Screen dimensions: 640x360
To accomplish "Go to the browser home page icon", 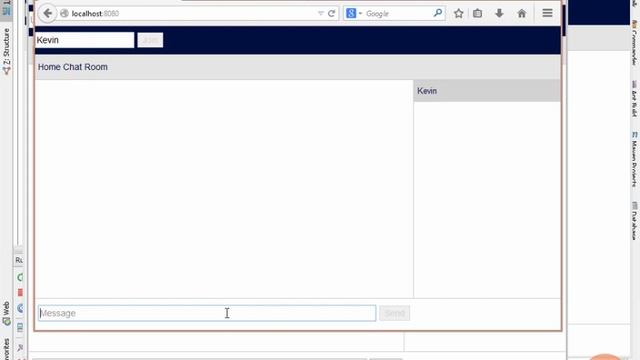I will tap(522, 13).
